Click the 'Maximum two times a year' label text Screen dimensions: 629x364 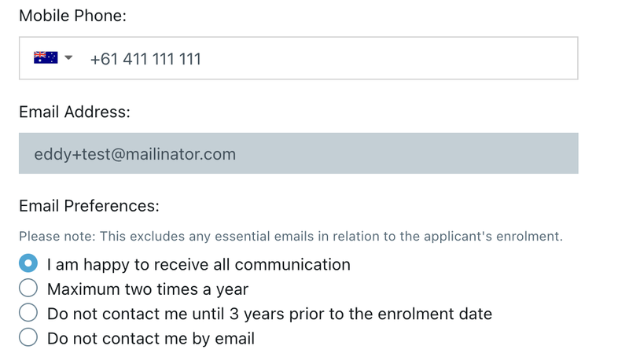point(148,289)
